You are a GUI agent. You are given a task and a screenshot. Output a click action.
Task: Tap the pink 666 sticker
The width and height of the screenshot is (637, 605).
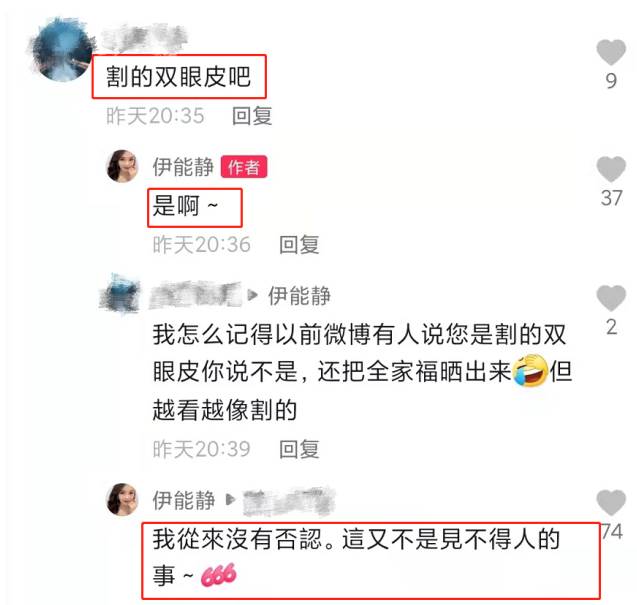point(218,575)
